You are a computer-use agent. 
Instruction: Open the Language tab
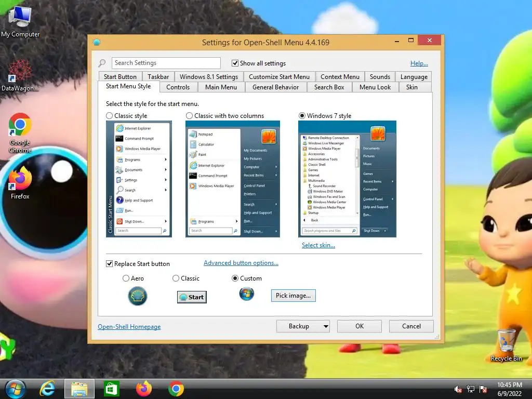(x=414, y=77)
